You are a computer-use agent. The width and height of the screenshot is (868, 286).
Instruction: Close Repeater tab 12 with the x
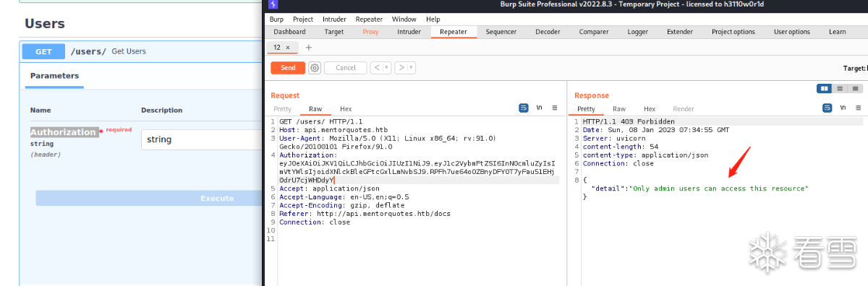(x=288, y=47)
